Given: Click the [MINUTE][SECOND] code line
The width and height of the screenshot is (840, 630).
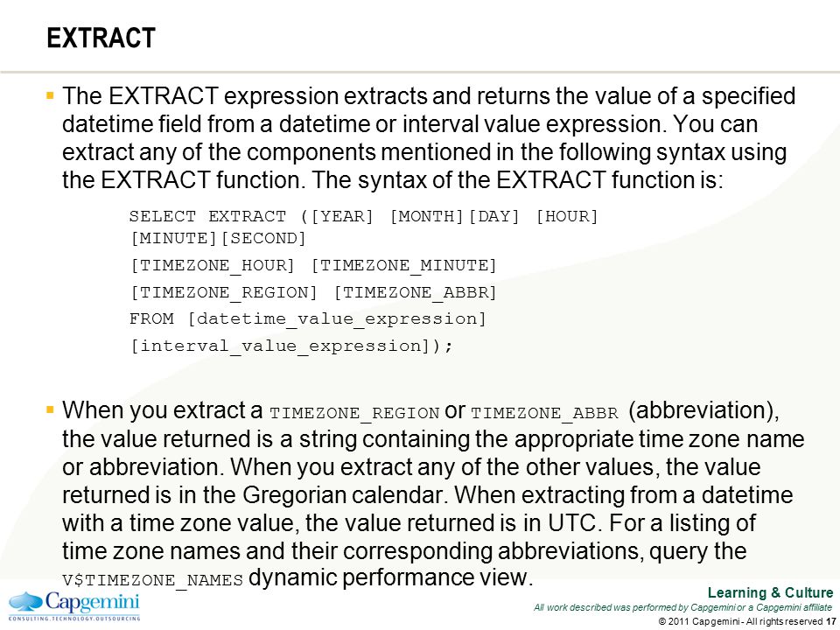Looking at the screenshot, I should point(218,238).
